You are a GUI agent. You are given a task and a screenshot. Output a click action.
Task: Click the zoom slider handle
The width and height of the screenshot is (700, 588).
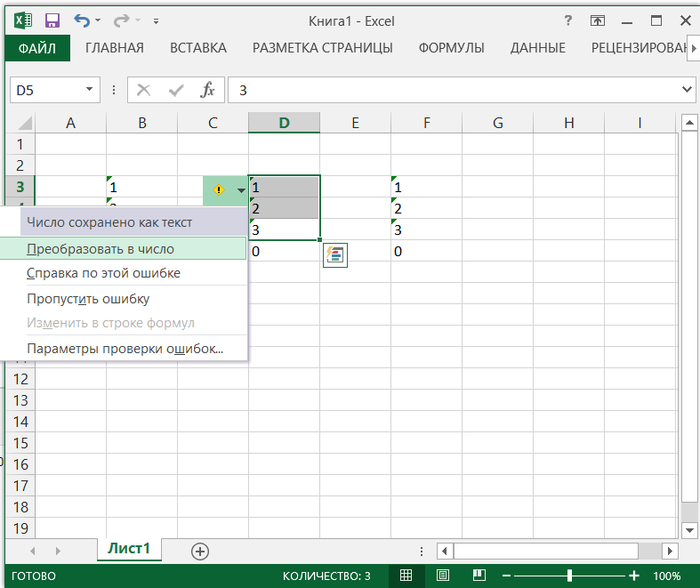tap(569, 576)
